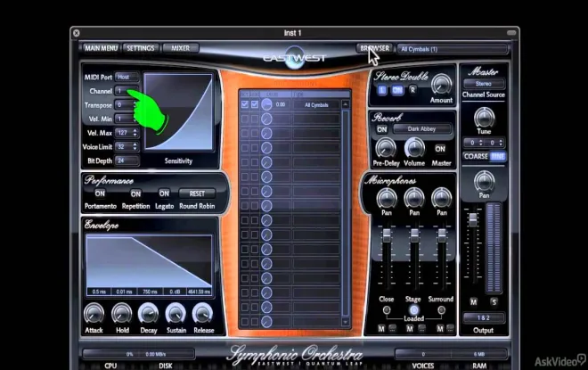The image size is (588, 370).
Task: Solo the Master channel
Action: pos(494,302)
